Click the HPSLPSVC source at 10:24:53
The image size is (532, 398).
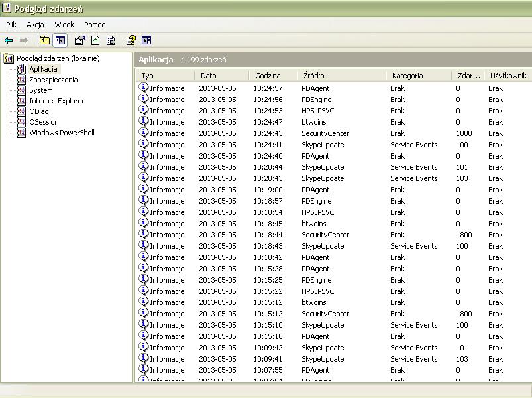317,111
